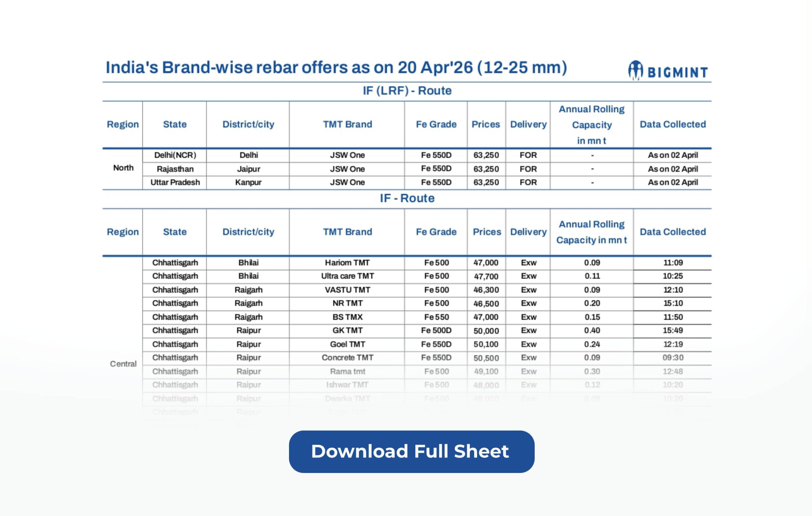This screenshot has height=516, width=812.
Task: Click the North region cell
Action: click(123, 168)
